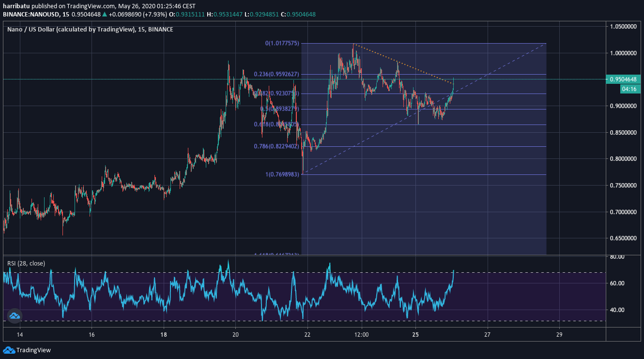Click date label 20 on time axis
This screenshot has height=359, width=644.
[x=235, y=335]
